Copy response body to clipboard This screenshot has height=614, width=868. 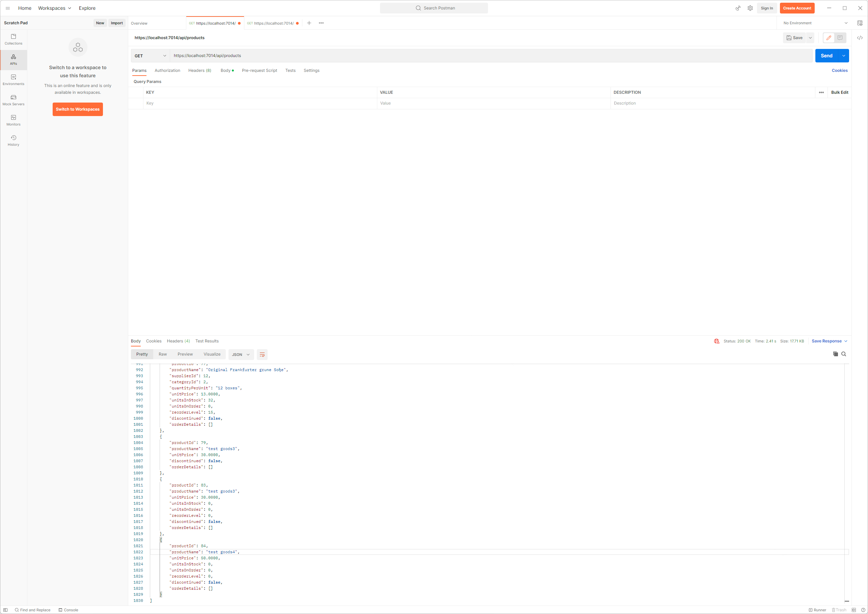coord(835,354)
